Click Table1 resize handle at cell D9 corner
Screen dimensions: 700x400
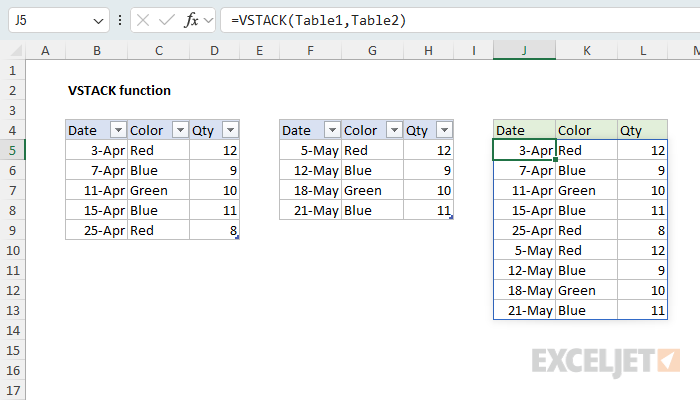coord(237,238)
